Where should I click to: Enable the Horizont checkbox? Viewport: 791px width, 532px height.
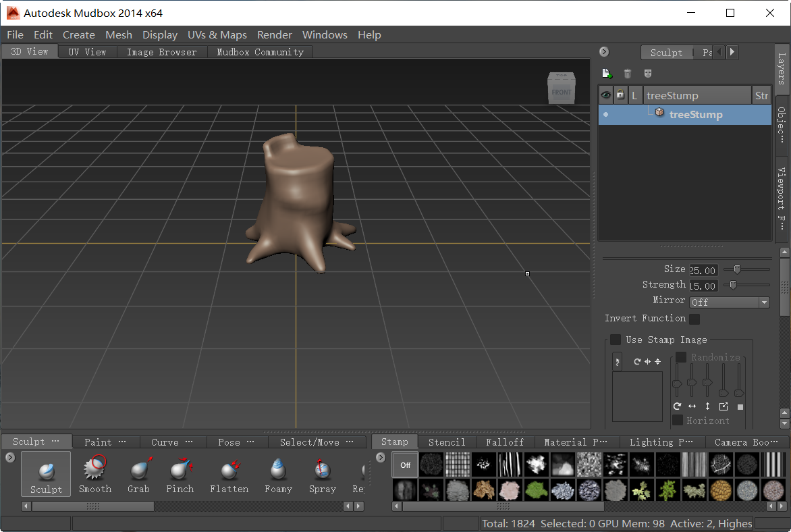point(678,420)
